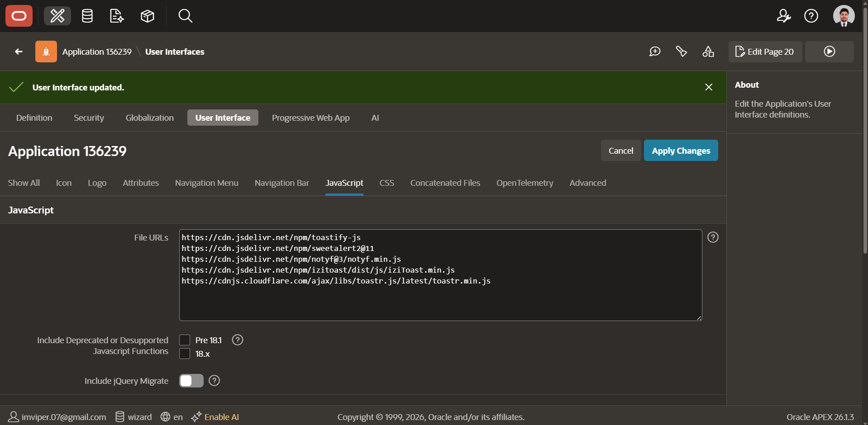
Task: Open the App Builder icon
Action: tap(57, 16)
